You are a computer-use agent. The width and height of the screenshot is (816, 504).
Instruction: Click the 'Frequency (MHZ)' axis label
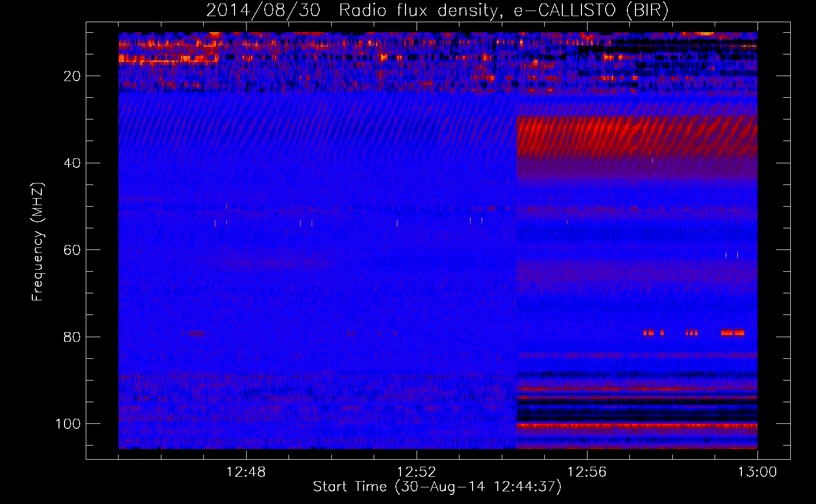tap(38, 241)
